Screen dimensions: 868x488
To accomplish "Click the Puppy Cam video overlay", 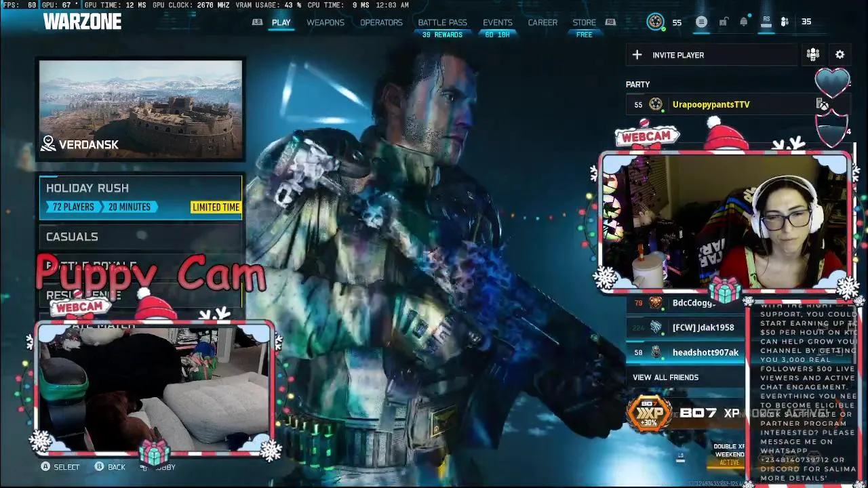I will 154,388.
